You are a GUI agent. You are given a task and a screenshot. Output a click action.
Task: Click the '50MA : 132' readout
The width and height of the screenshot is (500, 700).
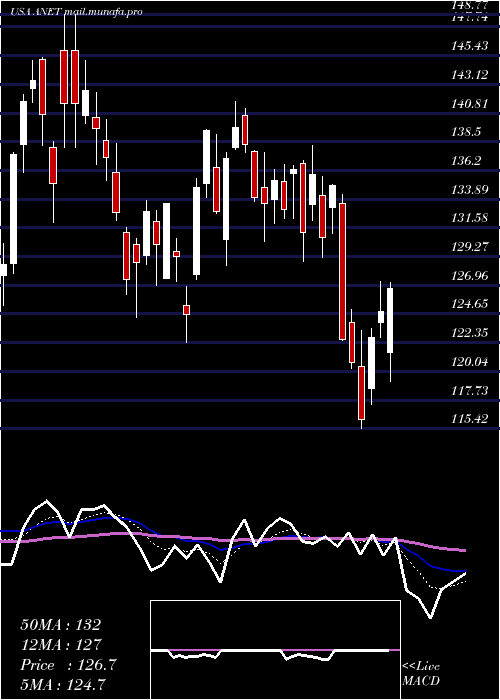[61, 625]
